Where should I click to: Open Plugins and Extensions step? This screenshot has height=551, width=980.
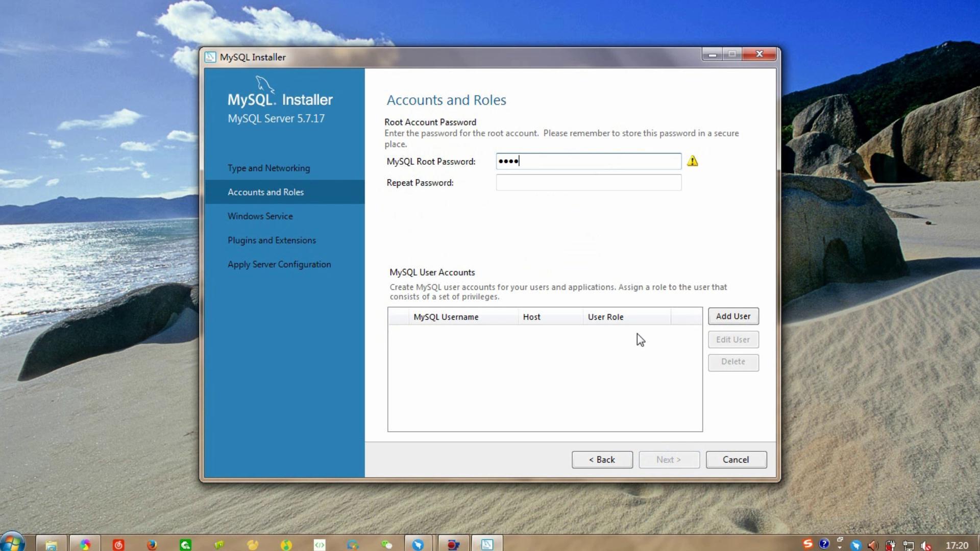pos(272,240)
